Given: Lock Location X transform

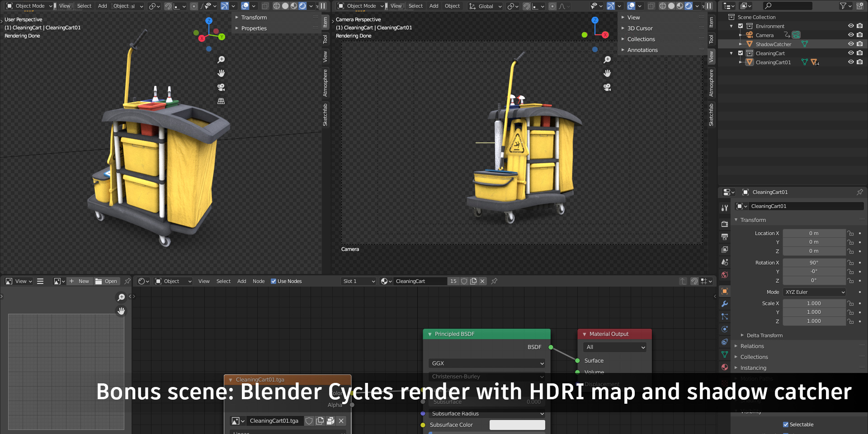Looking at the screenshot, I should coord(850,233).
